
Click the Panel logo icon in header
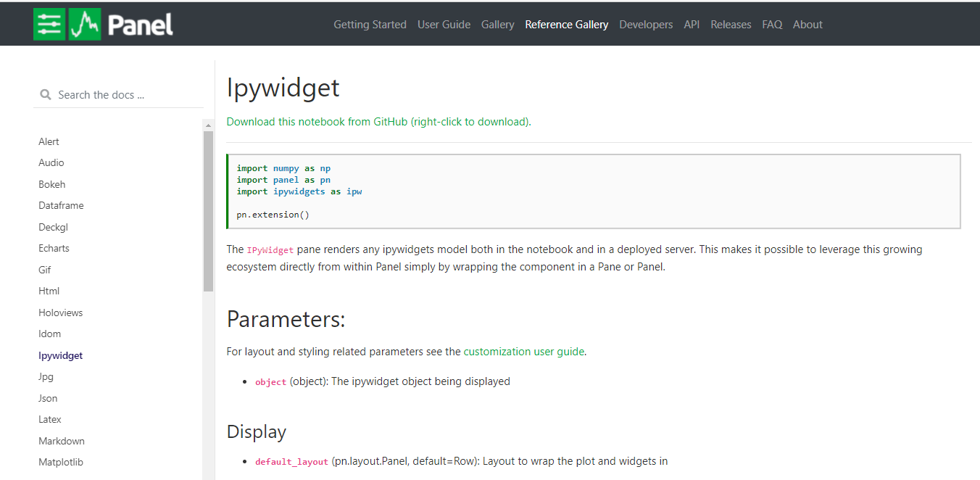(x=103, y=25)
